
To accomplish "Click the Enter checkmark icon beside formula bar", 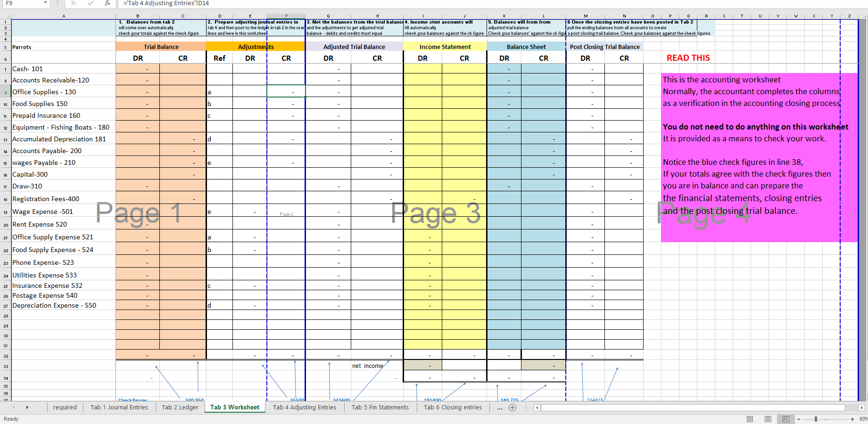I will (x=90, y=3).
